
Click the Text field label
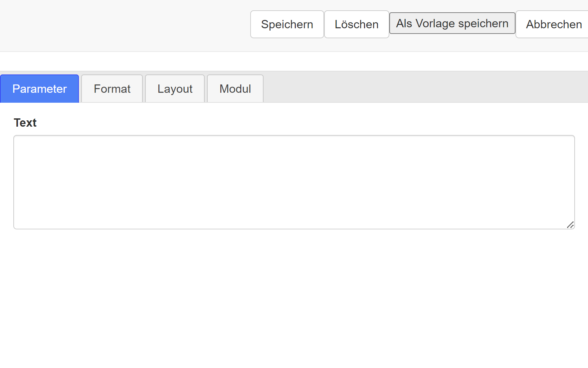[25, 123]
